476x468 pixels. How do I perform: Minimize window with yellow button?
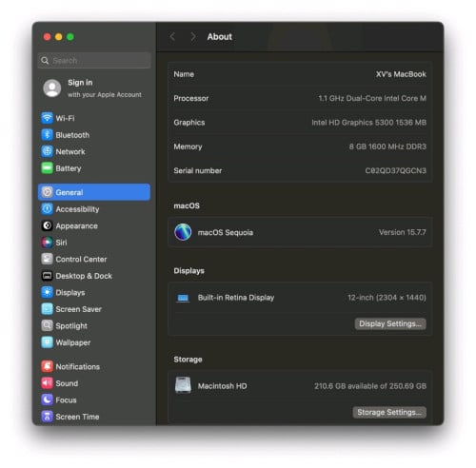tap(59, 37)
